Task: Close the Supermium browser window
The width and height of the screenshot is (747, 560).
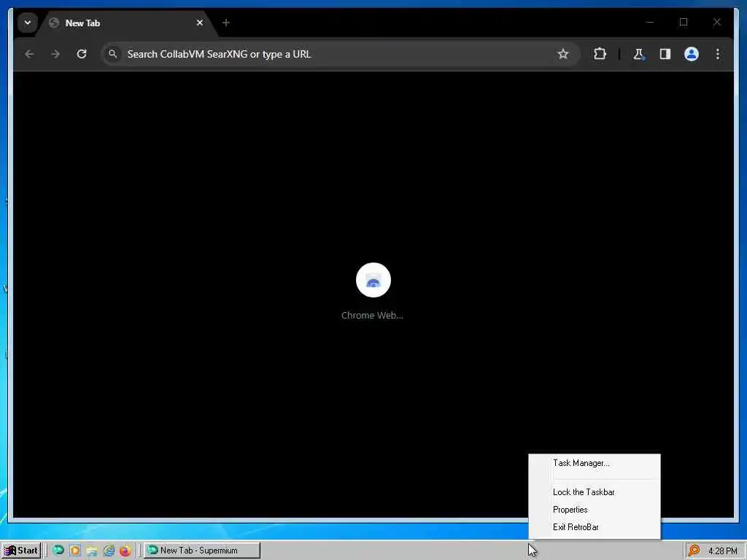Action: [717, 22]
